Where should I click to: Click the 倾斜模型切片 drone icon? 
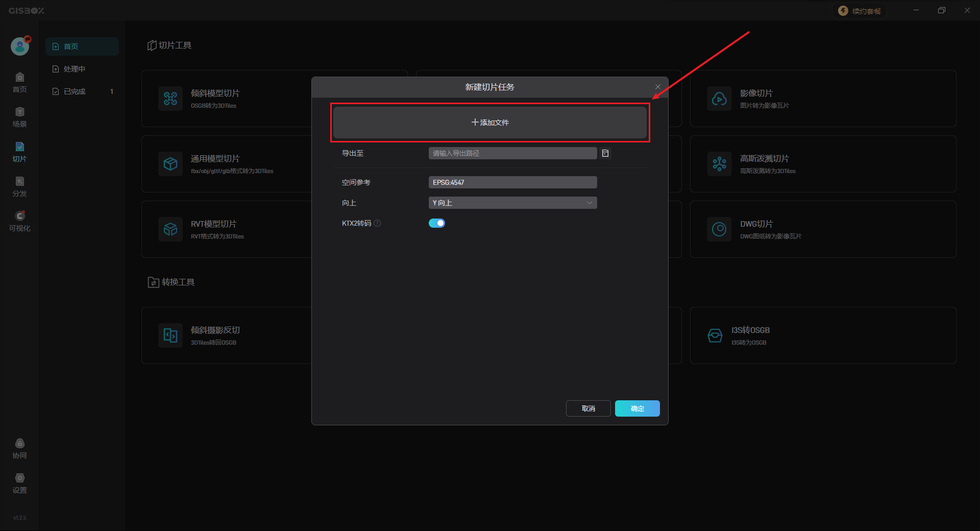pos(170,99)
